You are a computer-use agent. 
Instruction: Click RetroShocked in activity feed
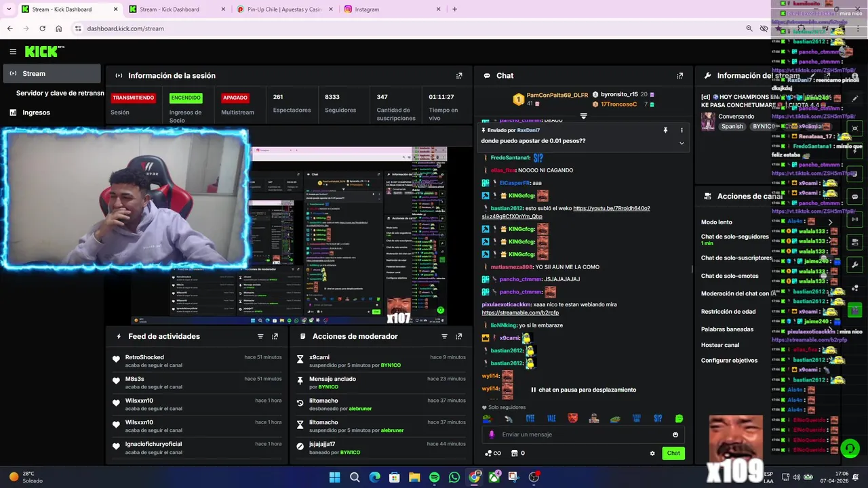coord(144,357)
